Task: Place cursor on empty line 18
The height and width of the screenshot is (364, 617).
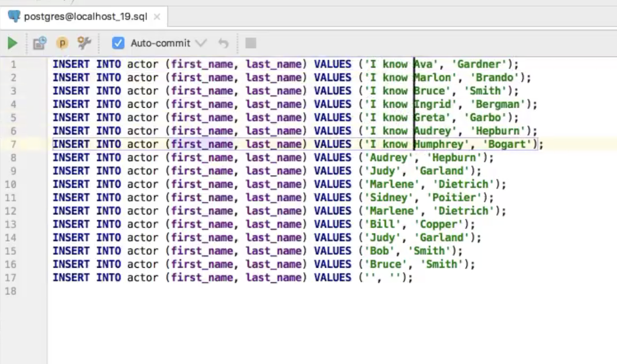Action: coord(209,291)
